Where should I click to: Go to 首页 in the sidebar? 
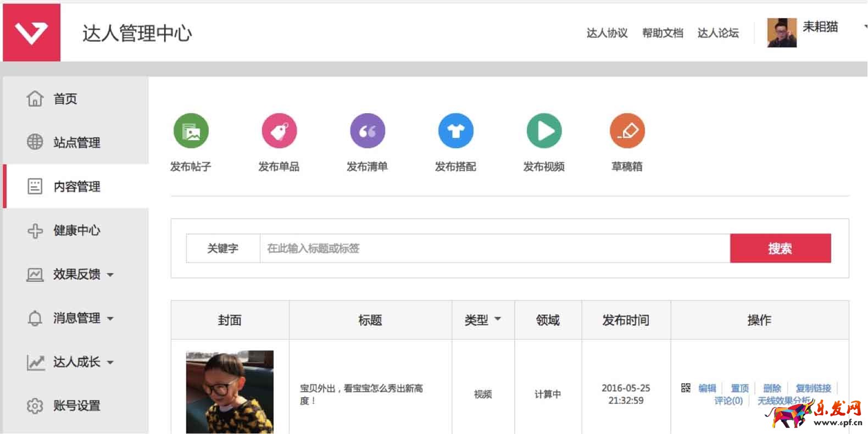pyautogui.click(x=65, y=99)
